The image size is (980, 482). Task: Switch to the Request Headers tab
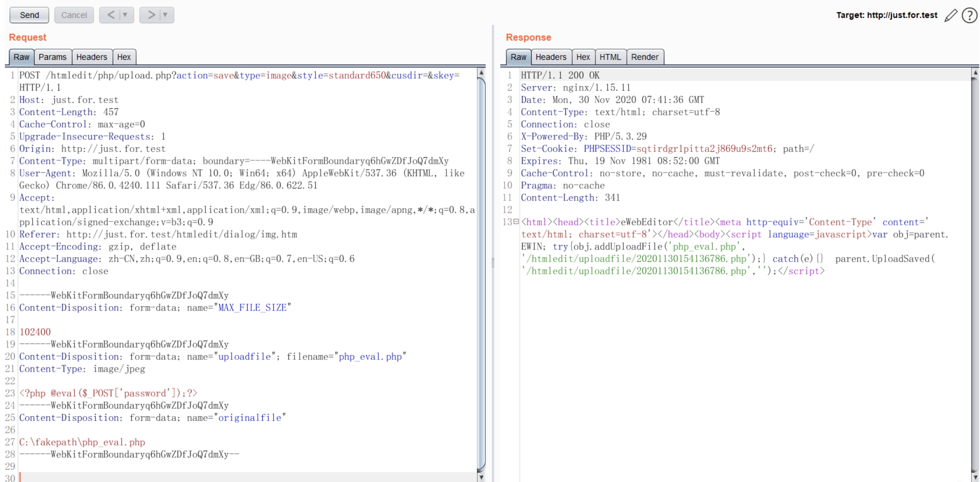pyautogui.click(x=92, y=57)
